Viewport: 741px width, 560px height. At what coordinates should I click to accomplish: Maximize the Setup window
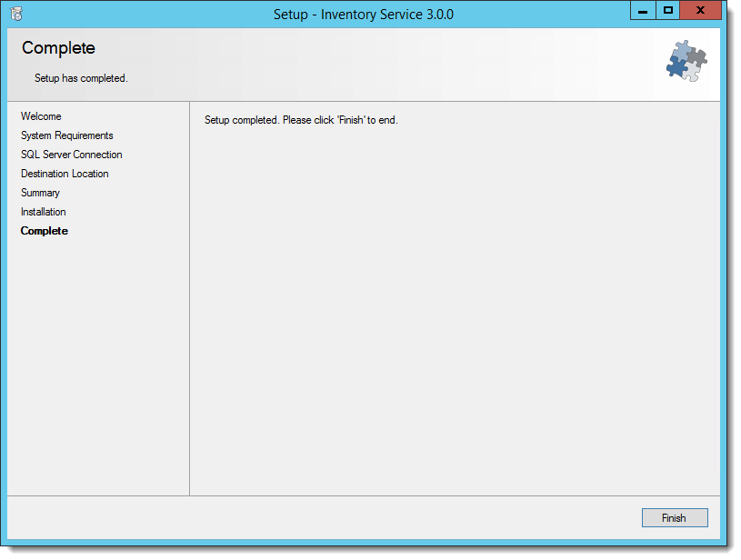667,10
